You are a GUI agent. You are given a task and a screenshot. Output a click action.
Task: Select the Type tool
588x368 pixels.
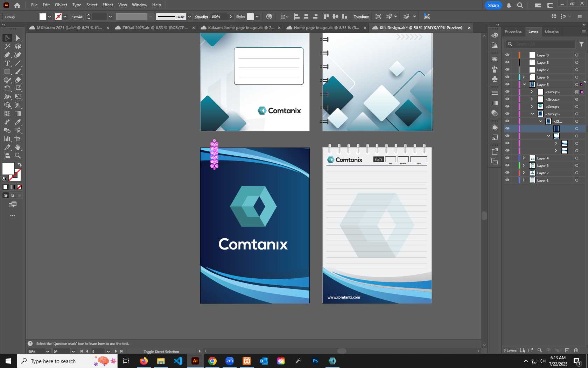[x=7, y=63]
